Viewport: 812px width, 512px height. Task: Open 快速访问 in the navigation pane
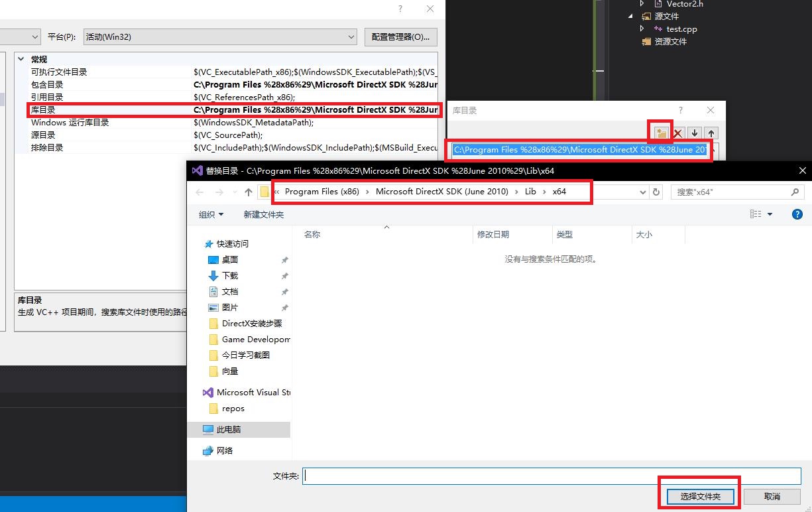click(x=232, y=243)
